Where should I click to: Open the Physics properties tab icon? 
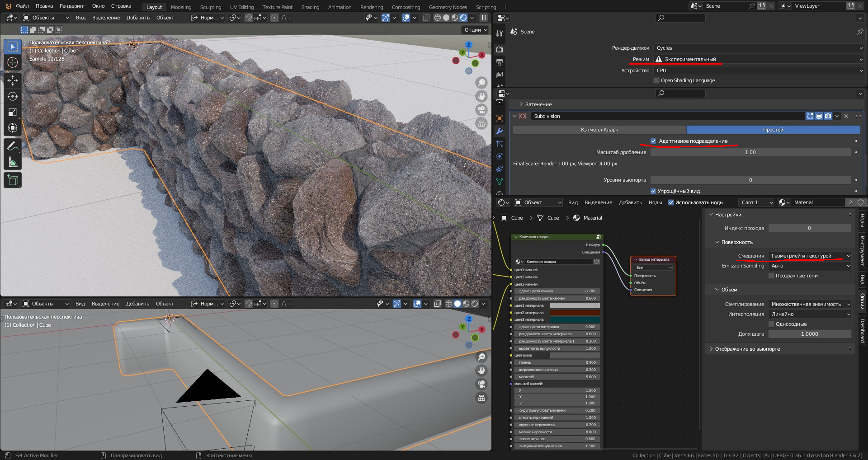pyautogui.click(x=500, y=156)
